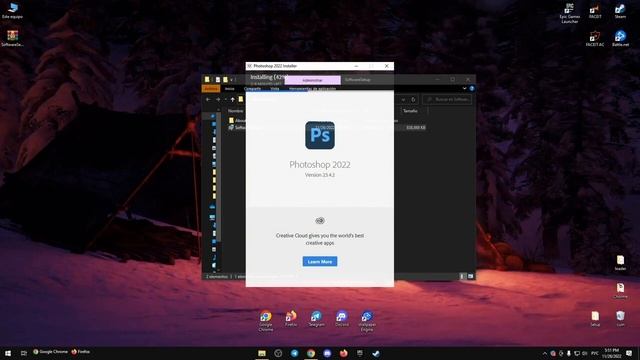Open the Archivo tab in File Explorer

click(x=211, y=89)
